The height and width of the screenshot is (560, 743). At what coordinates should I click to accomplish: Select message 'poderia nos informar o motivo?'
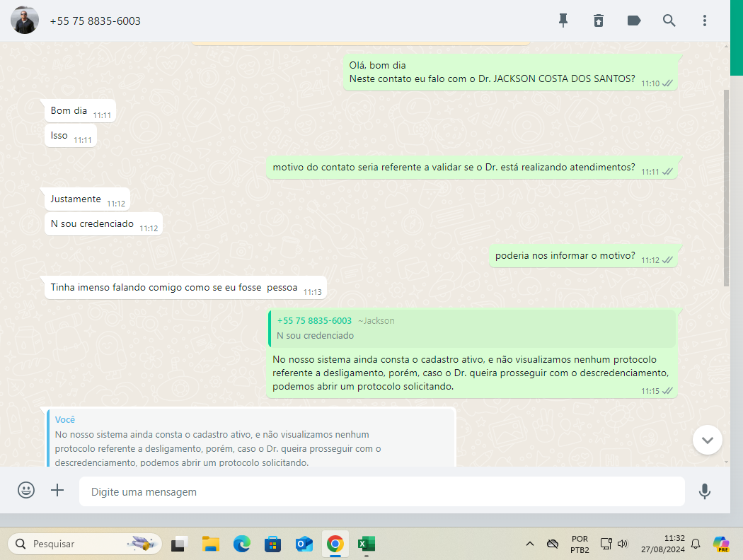click(x=583, y=256)
